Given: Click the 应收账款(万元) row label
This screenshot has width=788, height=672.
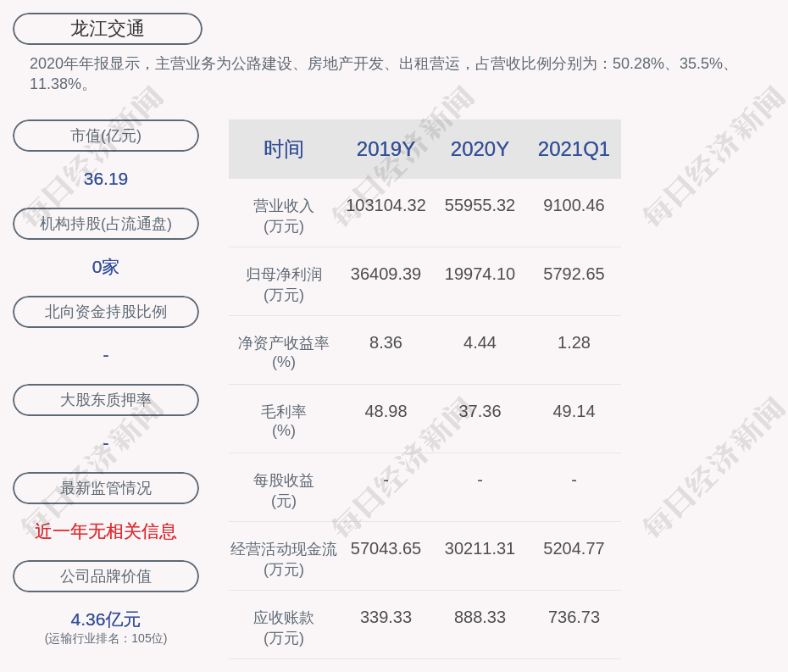Looking at the screenshot, I should pos(284,628).
